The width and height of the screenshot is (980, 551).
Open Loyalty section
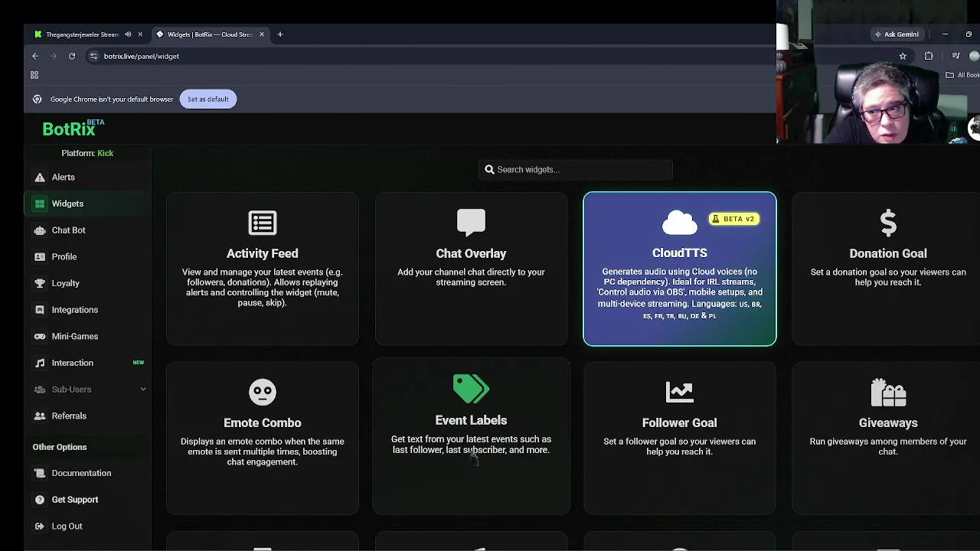pos(87,283)
